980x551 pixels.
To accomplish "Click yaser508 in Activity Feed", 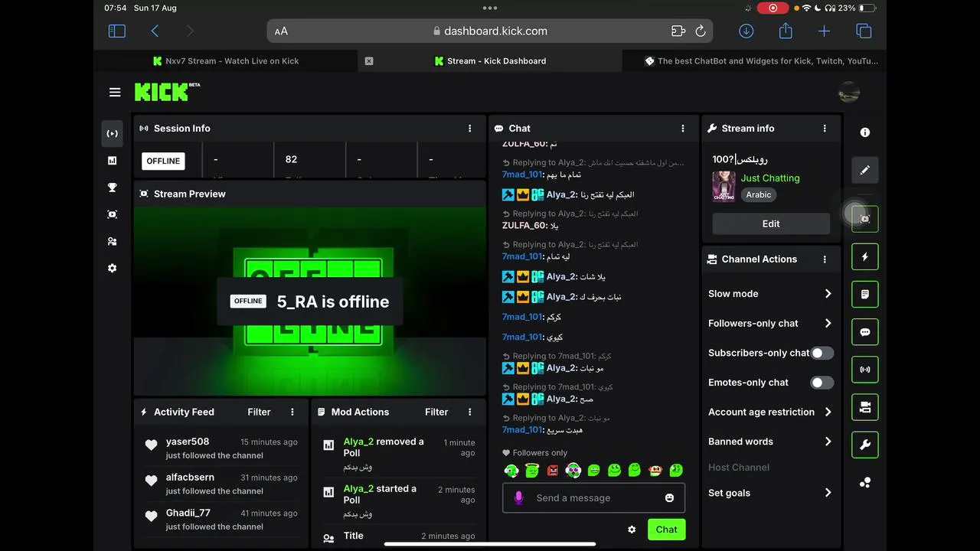I will pos(188,442).
